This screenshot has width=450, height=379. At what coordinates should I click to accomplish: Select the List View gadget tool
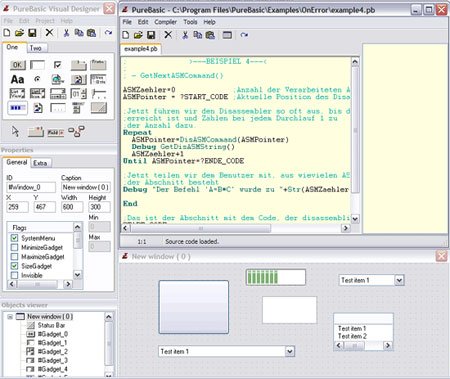[x=17, y=94]
